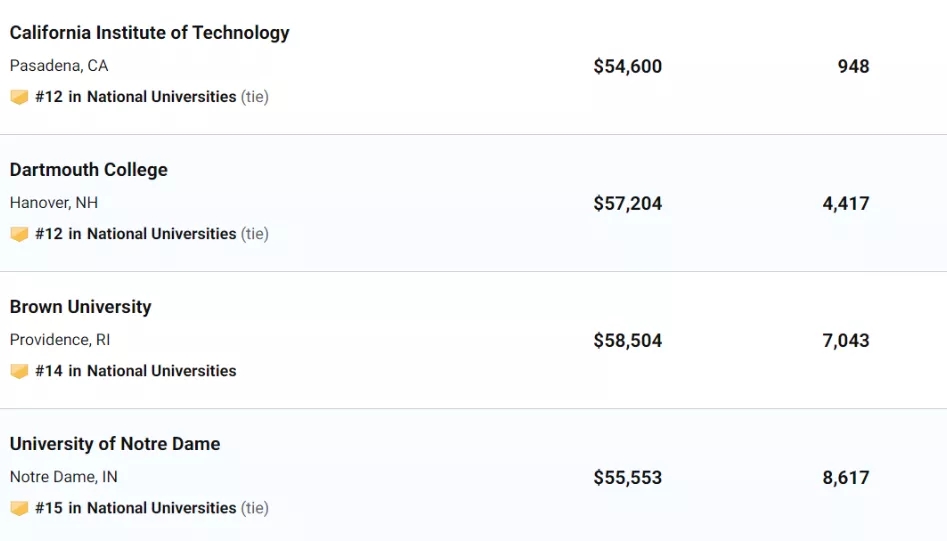
Task: Open Dartmouth #12 in National Universities ranking
Action: click(136, 234)
